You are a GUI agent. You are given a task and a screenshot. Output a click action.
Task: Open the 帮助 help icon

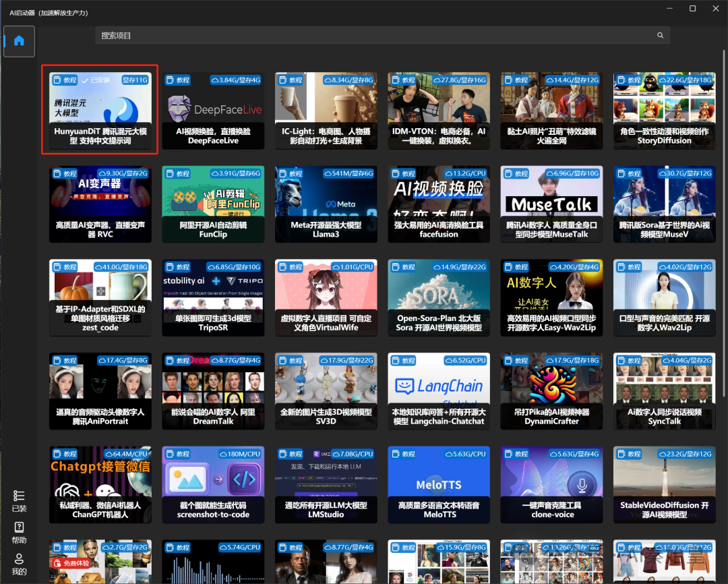click(x=19, y=533)
